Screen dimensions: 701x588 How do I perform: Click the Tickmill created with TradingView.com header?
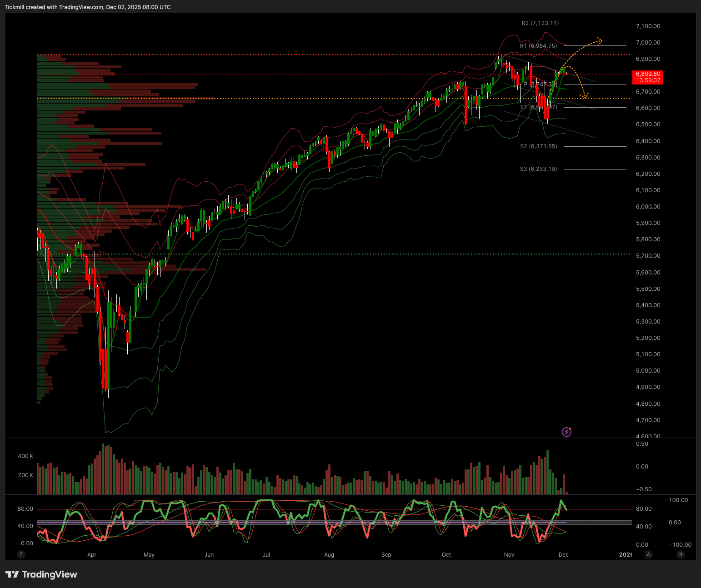pyautogui.click(x=88, y=7)
